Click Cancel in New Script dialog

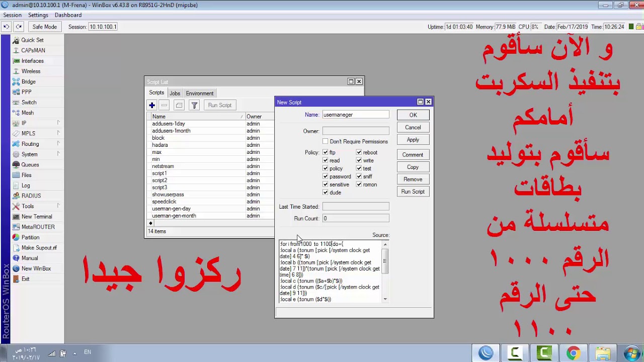413,128
